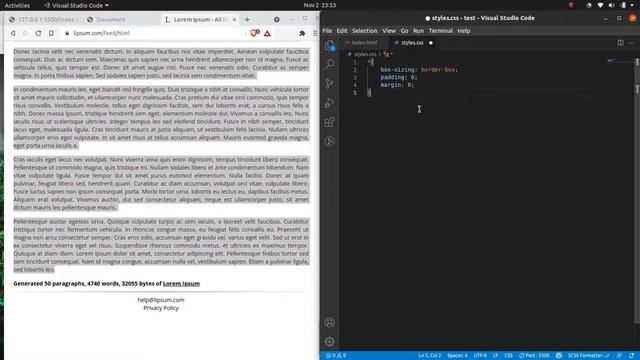Click the unsaved dot on styles.css tab

pos(431,42)
